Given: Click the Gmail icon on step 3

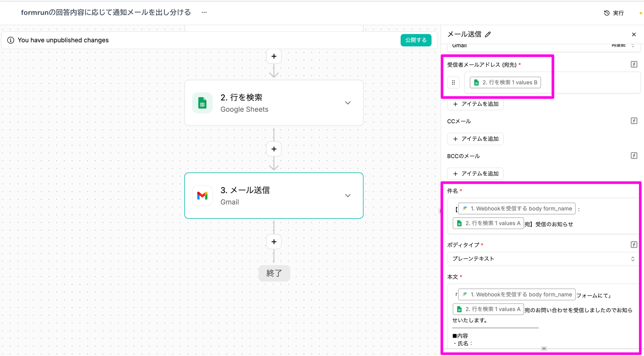Looking at the screenshot, I should [x=202, y=196].
